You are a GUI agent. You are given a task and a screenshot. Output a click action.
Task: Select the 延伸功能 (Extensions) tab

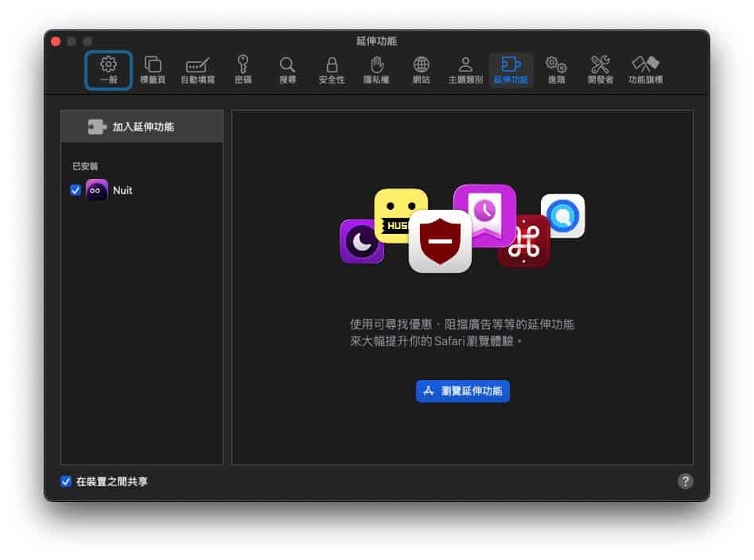tap(511, 70)
